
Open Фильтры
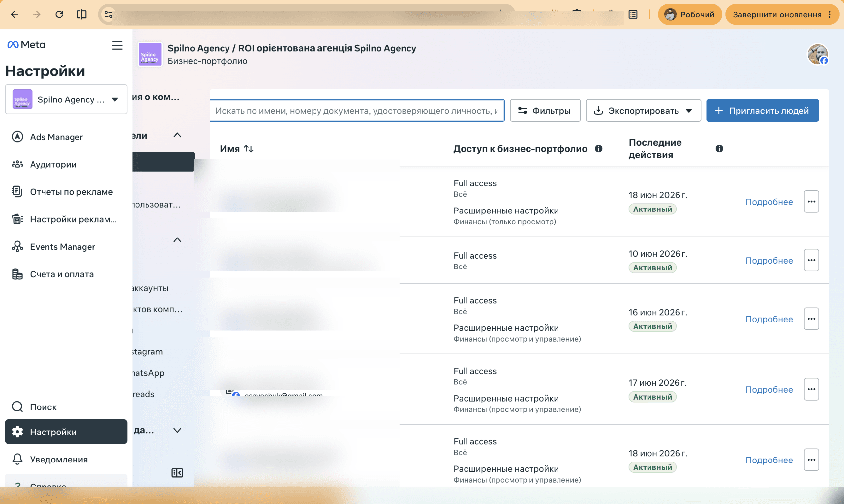(545, 110)
